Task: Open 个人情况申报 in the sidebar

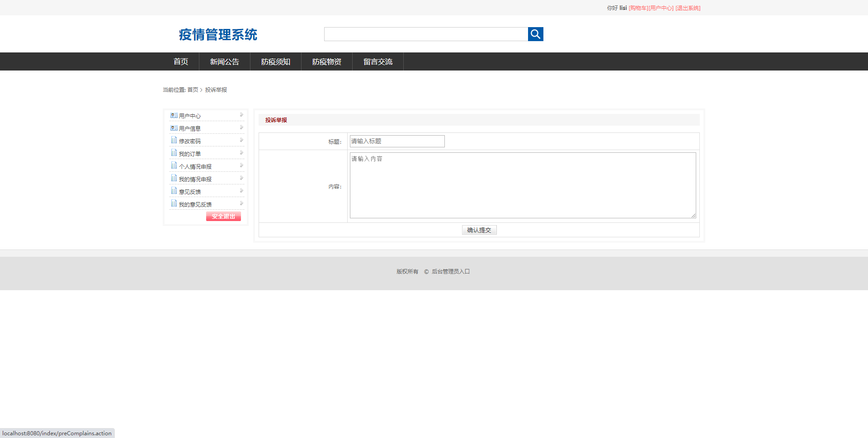Action: 195,167
